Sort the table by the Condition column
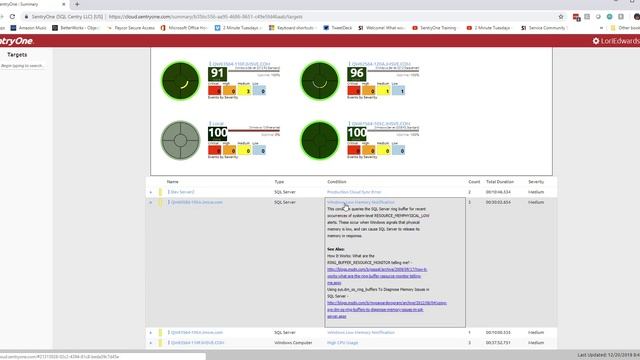The image size is (640, 360). tap(337, 182)
